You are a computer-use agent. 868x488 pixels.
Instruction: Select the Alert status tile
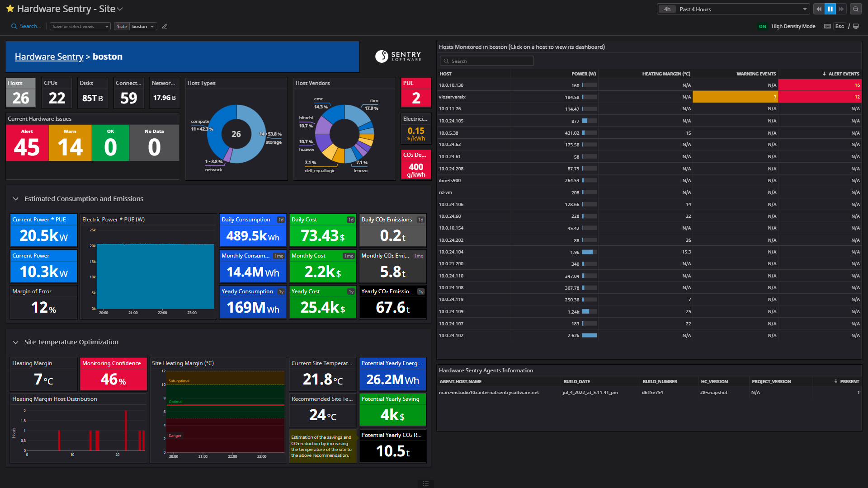pyautogui.click(x=27, y=143)
